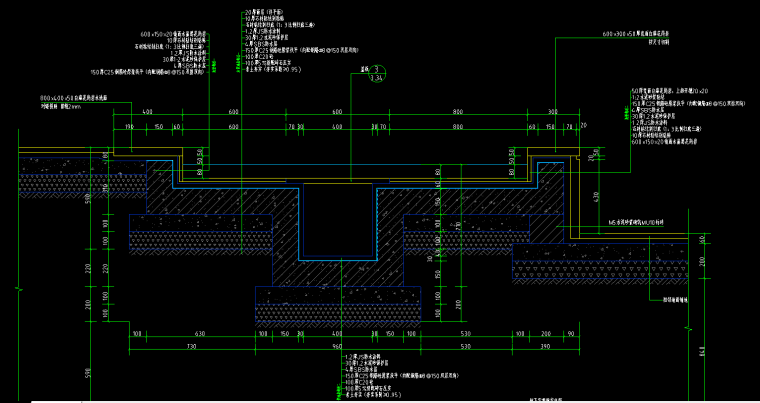Screen dimensions: 760x403
Task: Click the elevation marker circle labeled 1.34
Action: click(376, 76)
